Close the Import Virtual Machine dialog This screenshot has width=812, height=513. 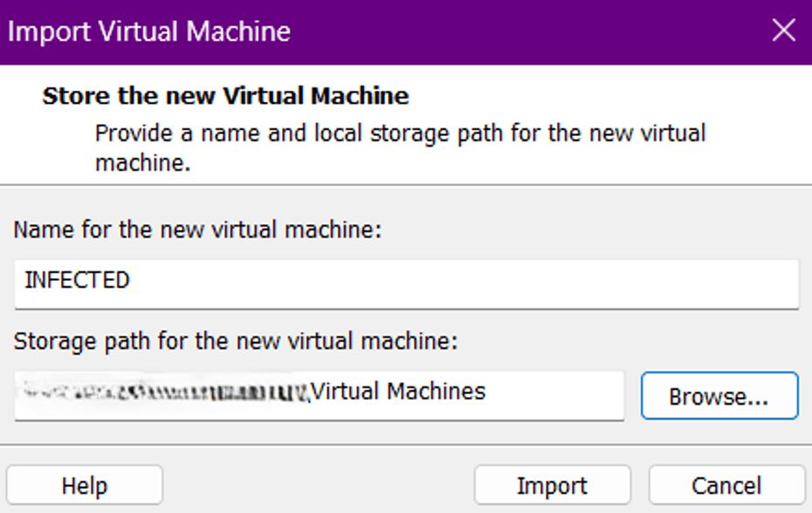[x=783, y=31]
